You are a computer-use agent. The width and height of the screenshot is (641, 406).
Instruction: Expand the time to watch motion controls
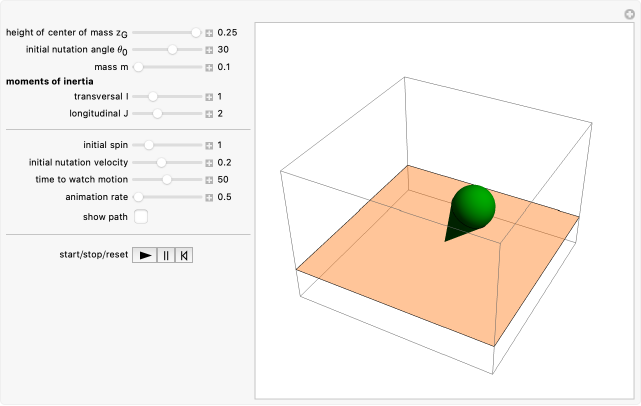(x=209, y=180)
